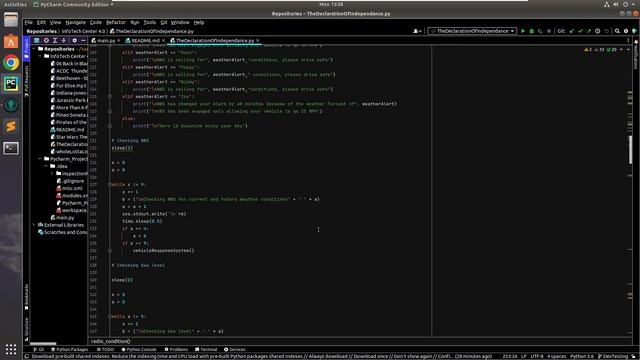Open the user account dropdown arrow
Viewport: 640px width, 360px height.
pos(420,31)
